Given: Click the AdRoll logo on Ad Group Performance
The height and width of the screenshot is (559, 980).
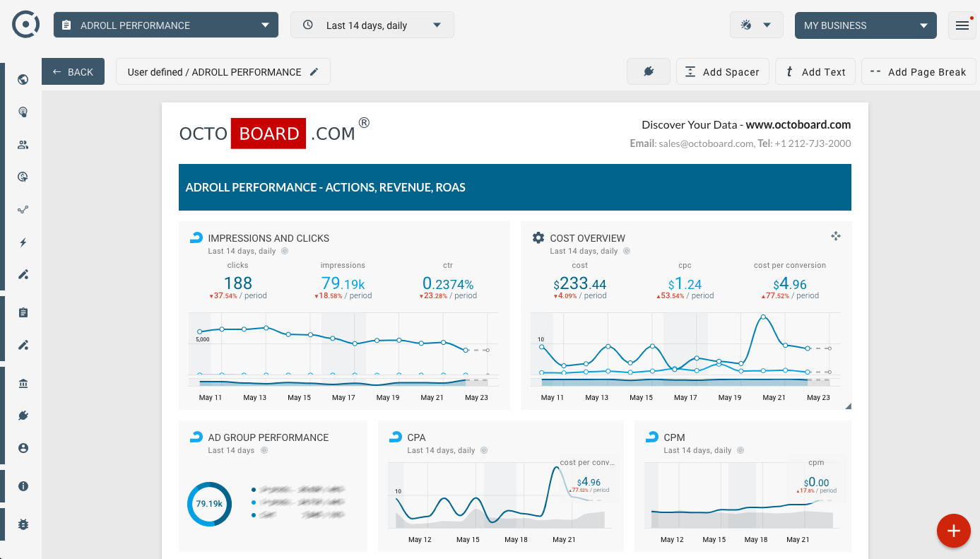Looking at the screenshot, I should click(x=196, y=437).
